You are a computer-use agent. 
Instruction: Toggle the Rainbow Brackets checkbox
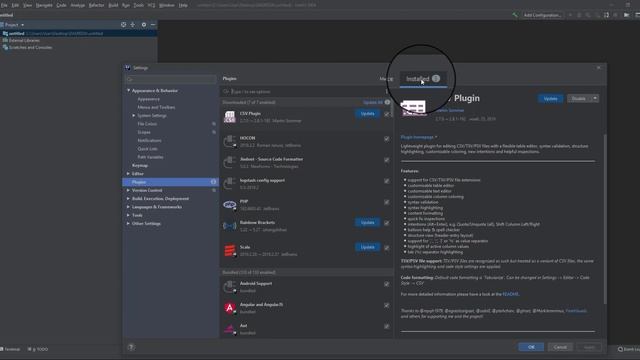[387, 224]
